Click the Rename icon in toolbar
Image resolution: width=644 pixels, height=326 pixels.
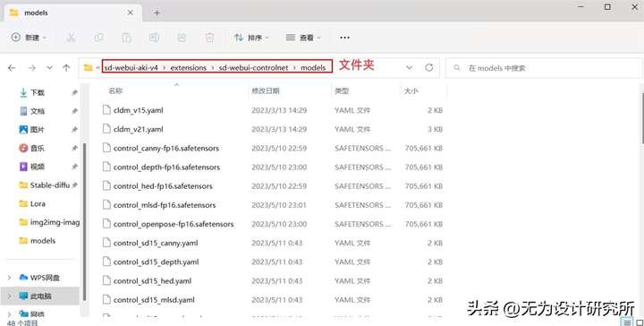click(x=154, y=38)
